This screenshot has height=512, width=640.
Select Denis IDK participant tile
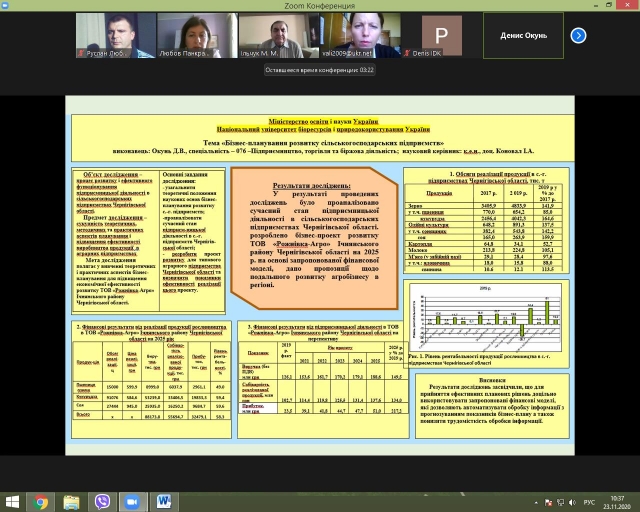click(442, 35)
